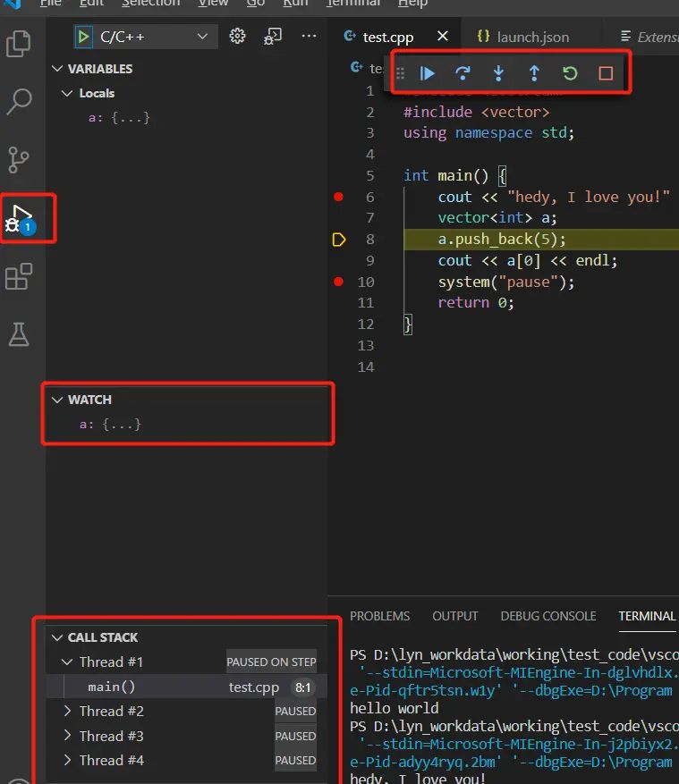Expand Thread #2 in call stack
This screenshot has width=679, height=784.
click(x=67, y=711)
